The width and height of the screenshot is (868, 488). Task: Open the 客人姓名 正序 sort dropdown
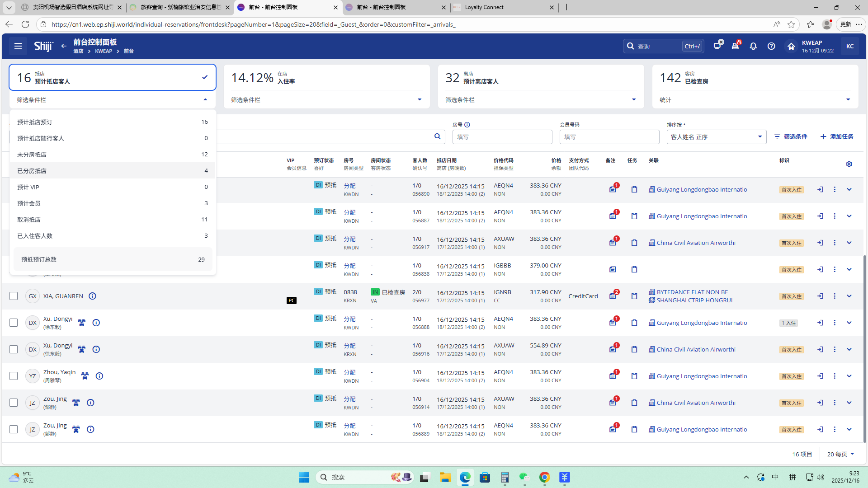pyautogui.click(x=716, y=137)
